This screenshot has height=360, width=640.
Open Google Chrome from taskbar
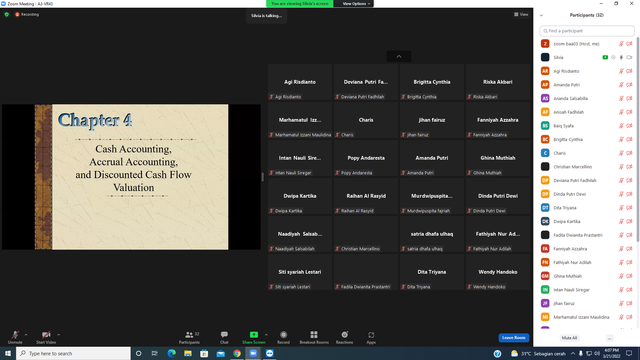click(237, 353)
